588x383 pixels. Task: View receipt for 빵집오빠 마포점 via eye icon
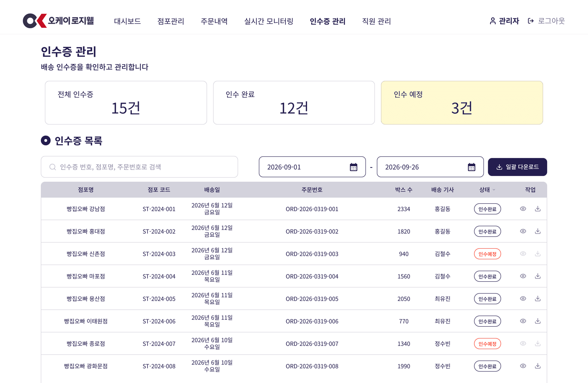(523, 276)
